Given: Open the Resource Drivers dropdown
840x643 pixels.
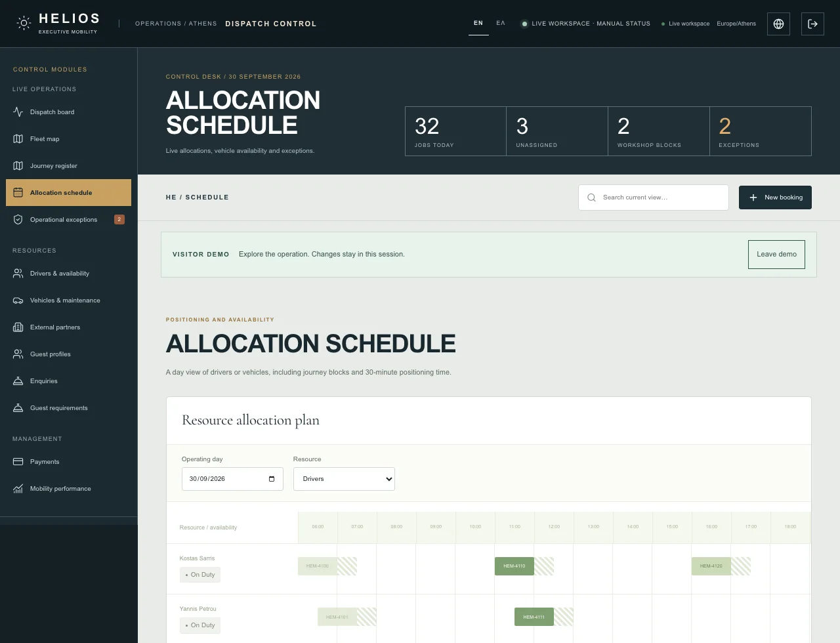Looking at the screenshot, I should tap(344, 479).
